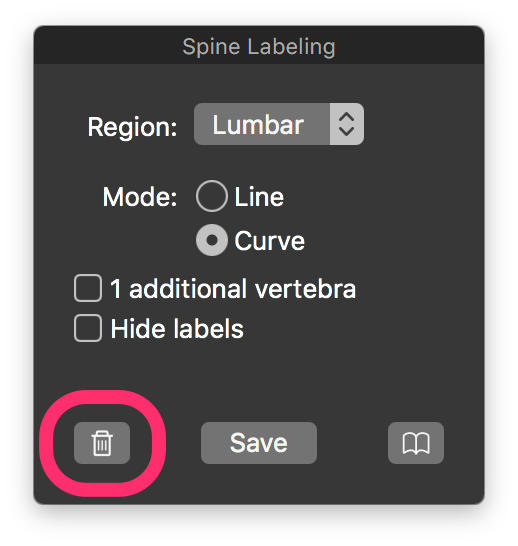Viewport: 518px width, 546px height.
Task: Click the trash icon to delete labels
Action: (102, 443)
